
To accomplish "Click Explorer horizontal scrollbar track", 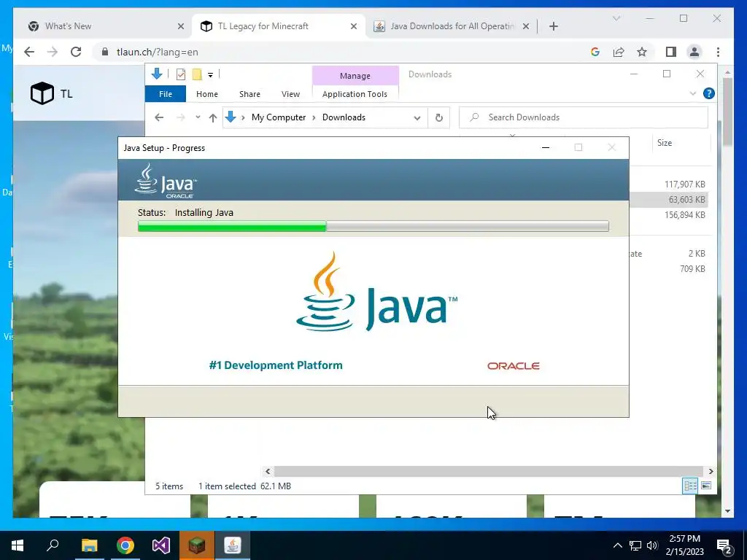I will pos(488,472).
